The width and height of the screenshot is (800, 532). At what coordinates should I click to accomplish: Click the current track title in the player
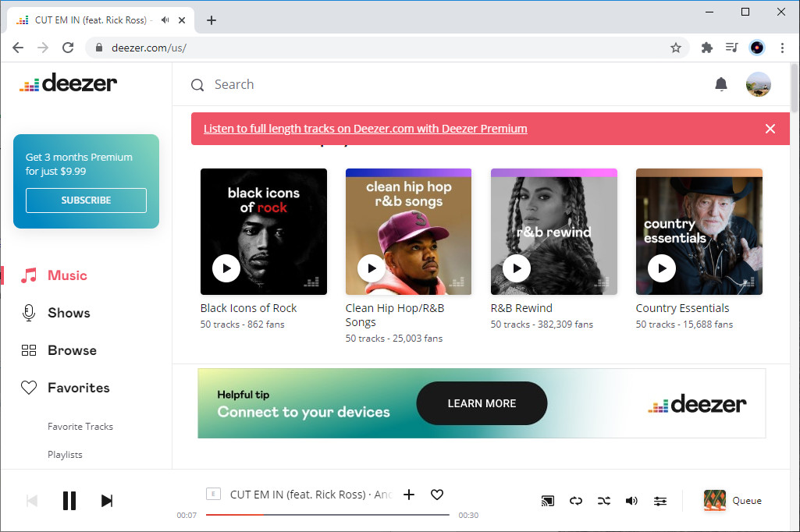click(x=298, y=495)
